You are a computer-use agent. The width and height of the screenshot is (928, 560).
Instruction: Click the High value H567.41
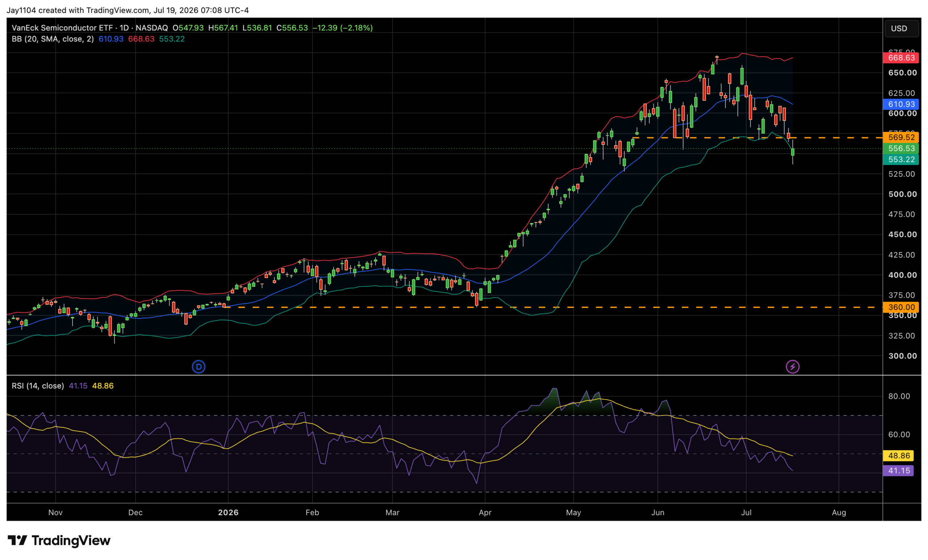coord(223,28)
